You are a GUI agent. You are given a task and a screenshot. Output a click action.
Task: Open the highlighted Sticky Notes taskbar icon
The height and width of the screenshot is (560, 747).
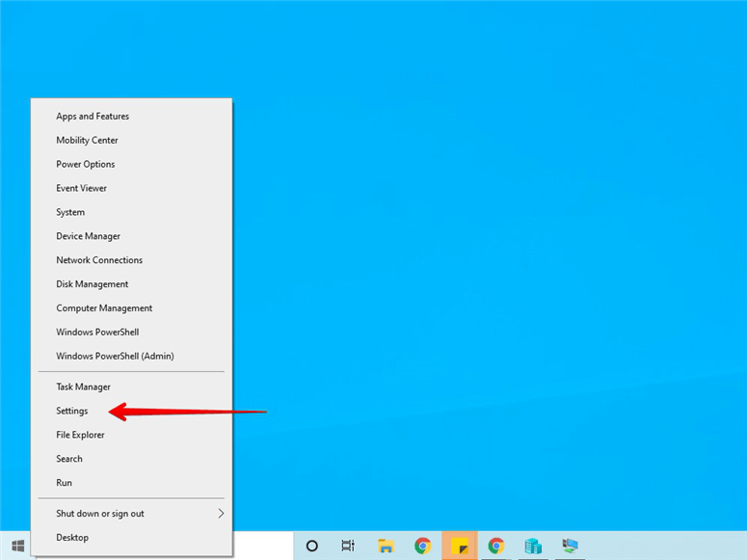tap(459, 546)
